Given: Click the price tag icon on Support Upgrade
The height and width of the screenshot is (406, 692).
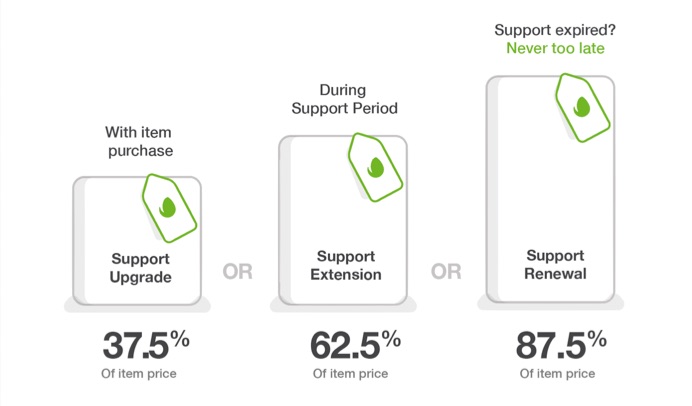Looking at the screenshot, I should [169, 208].
